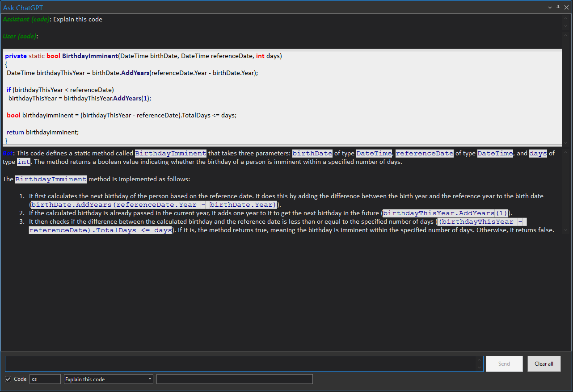Click inline code "BirthdayImminent" in "method is implemented as follows"
Viewport: 573px width, 392px height.
(51, 179)
